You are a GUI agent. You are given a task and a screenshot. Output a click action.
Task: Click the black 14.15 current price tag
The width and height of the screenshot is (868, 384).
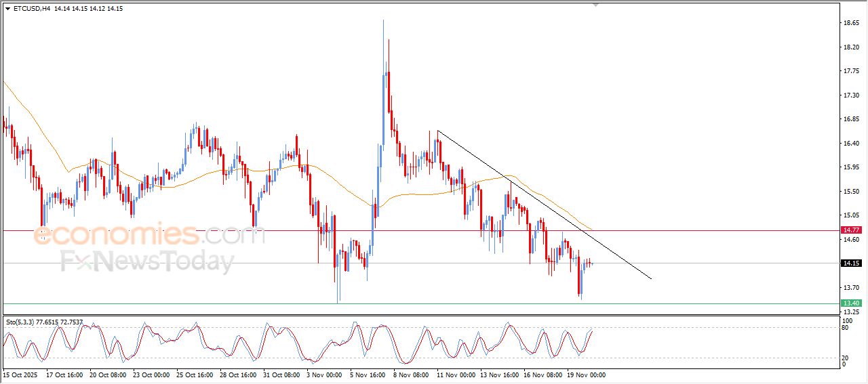(x=851, y=263)
